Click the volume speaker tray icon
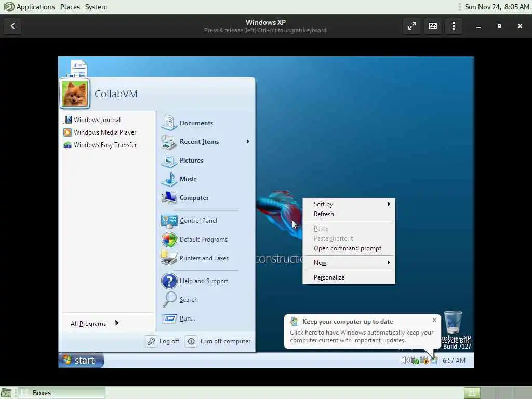Screen dimensions: 532x399 [x=405, y=361]
